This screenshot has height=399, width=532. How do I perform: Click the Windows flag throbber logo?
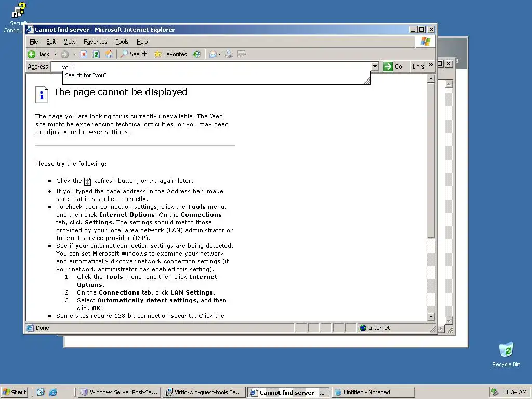[x=425, y=42]
